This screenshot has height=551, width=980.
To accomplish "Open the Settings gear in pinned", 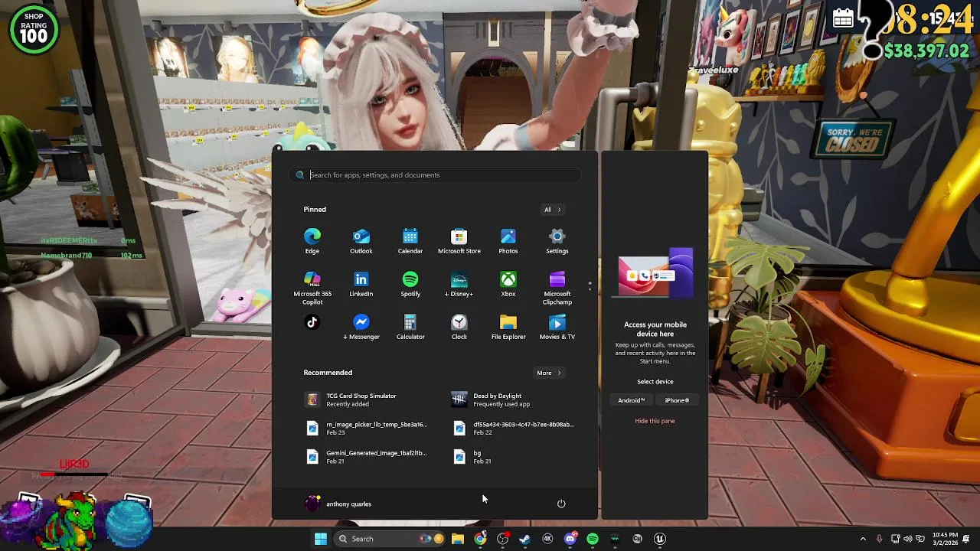I will (557, 241).
